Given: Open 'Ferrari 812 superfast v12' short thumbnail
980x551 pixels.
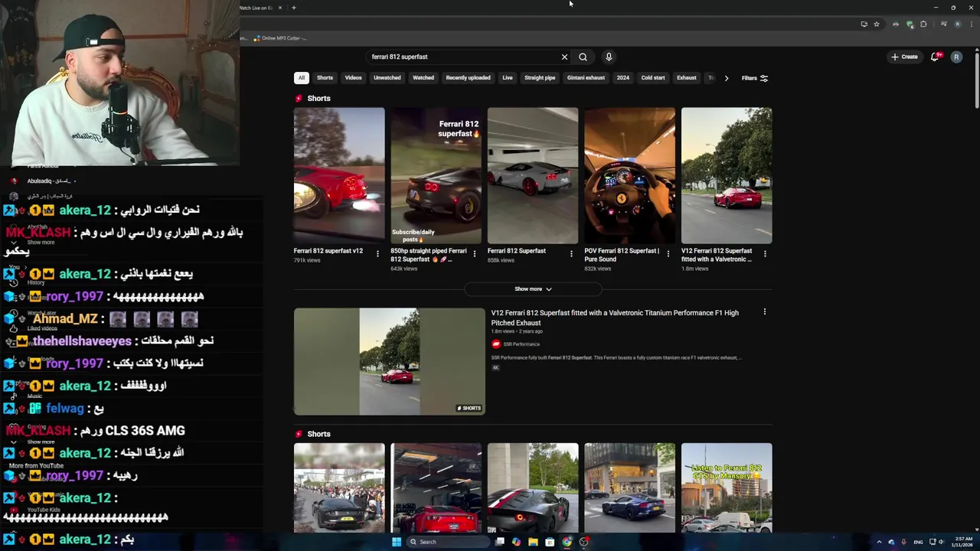Looking at the screenshot, I should click(x=339, y=175).
